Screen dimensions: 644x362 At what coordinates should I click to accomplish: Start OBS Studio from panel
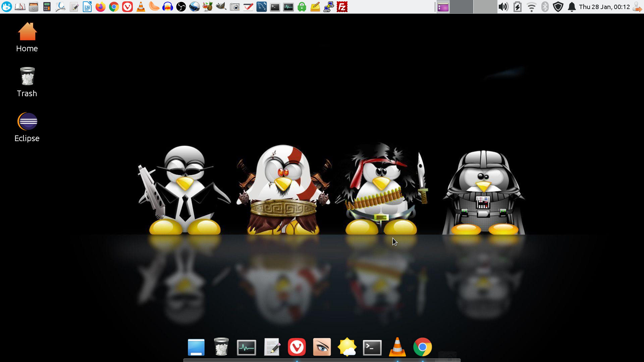[x=181, y=7]
